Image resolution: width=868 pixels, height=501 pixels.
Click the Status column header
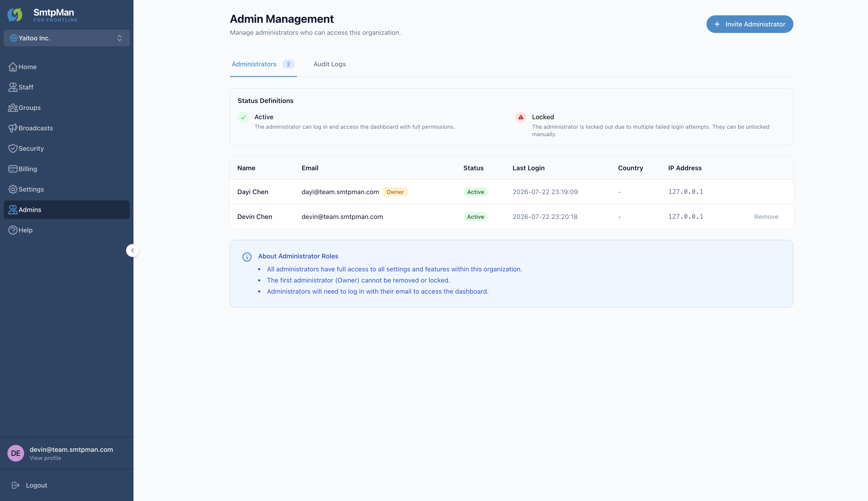pyautogui.click(x=473, y=168)
